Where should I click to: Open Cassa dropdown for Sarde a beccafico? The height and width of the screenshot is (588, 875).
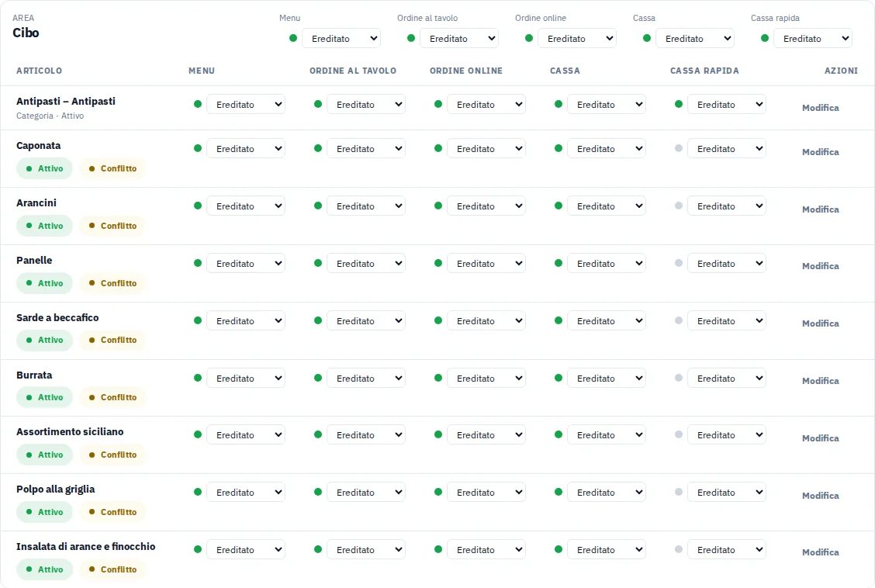tap(607, 321)
